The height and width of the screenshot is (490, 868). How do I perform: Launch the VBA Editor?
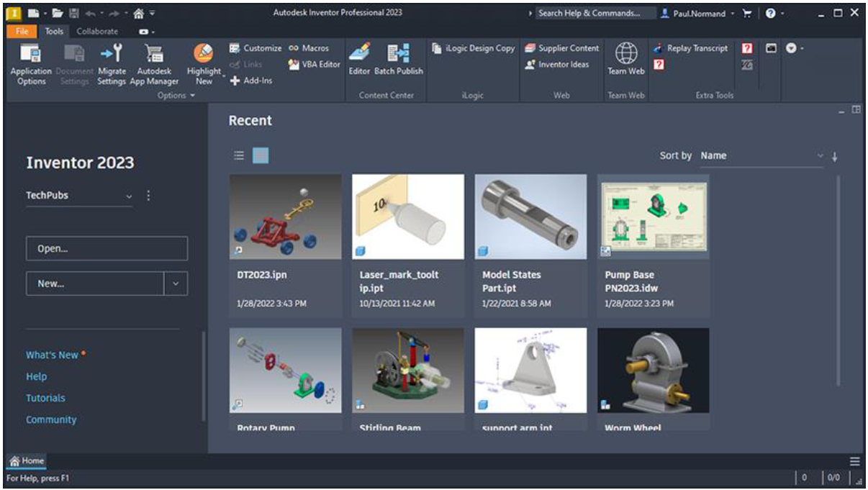315,64
